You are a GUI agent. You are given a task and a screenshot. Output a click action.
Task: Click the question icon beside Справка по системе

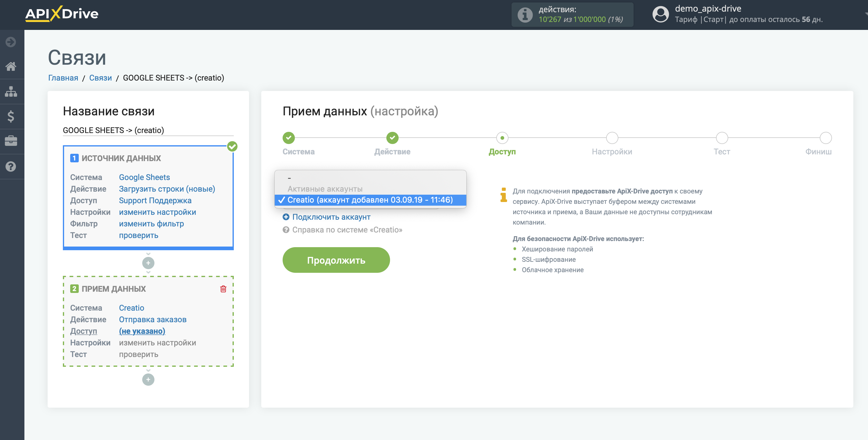tap(286, 230)
